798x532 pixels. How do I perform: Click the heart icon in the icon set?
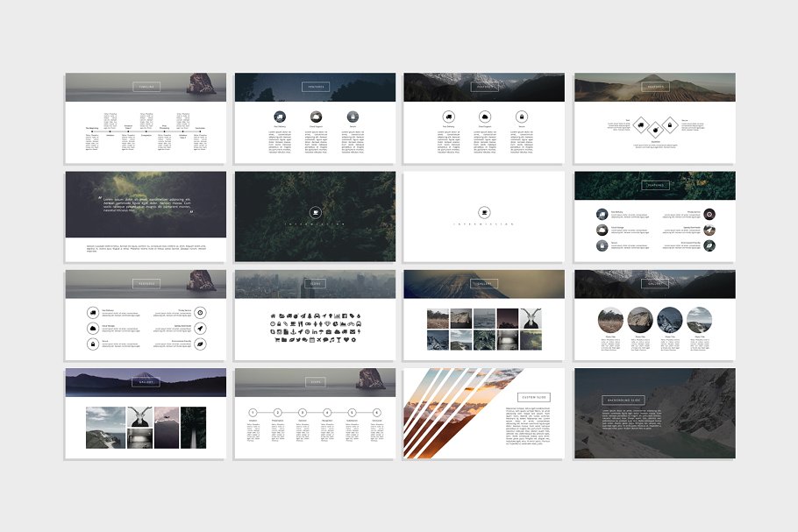(x=346, y=340)
